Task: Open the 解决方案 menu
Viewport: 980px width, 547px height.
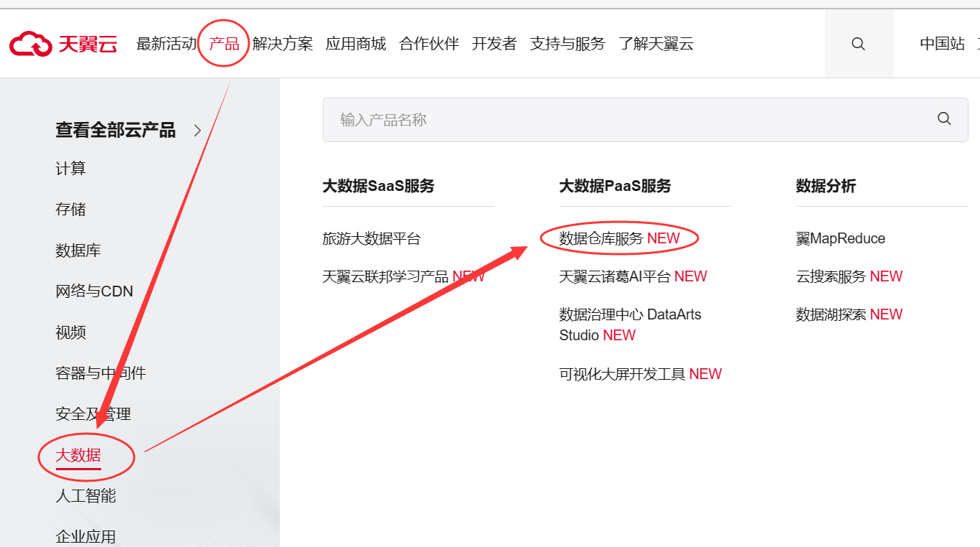Action: click(283, 44)
